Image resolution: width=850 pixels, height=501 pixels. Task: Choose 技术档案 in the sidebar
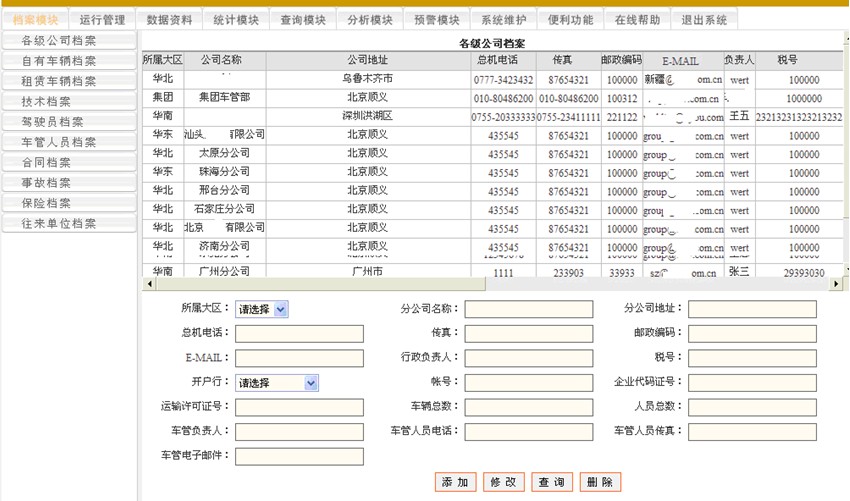(x=69, y=101)
